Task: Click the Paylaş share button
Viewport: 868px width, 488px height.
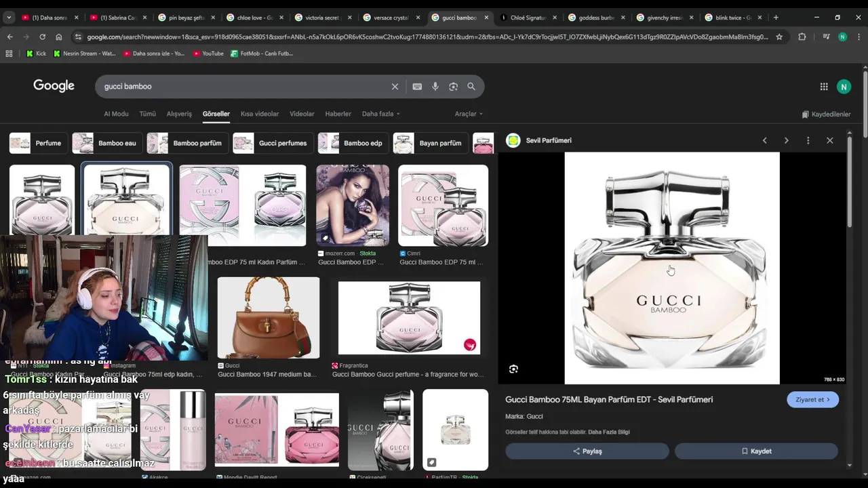Action: click(587, 451)
